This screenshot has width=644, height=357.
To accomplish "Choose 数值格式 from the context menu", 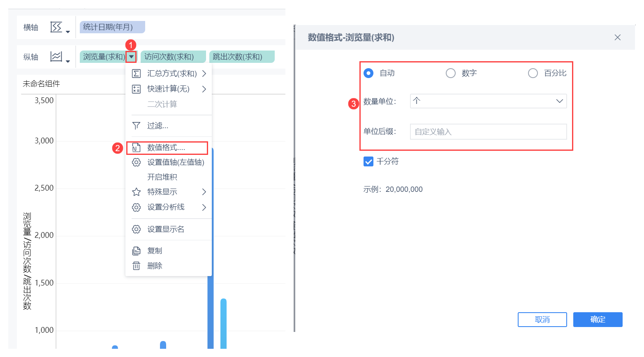I will coord(166,147).
